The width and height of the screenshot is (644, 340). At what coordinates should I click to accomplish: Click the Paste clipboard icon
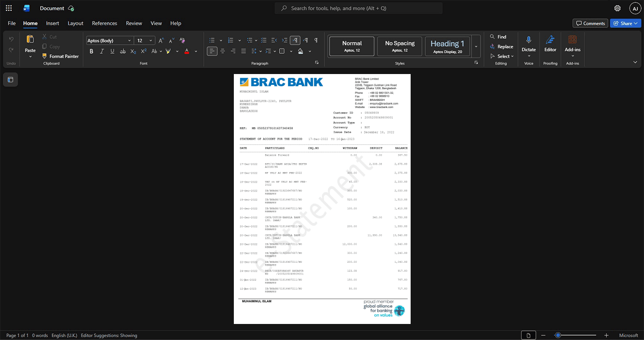[x=30, y=39]
